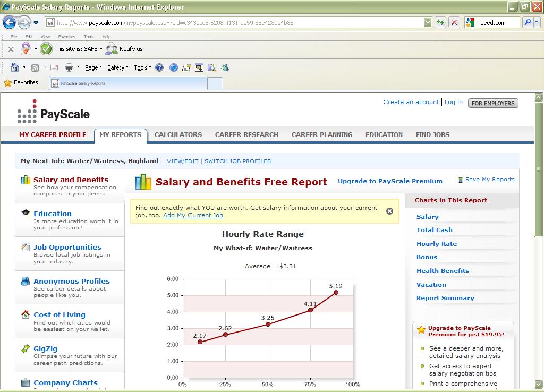This screenshot has width=544, height=392.
Task: Click the Anonymous Profiles people icon
Action: pos(25,281)
